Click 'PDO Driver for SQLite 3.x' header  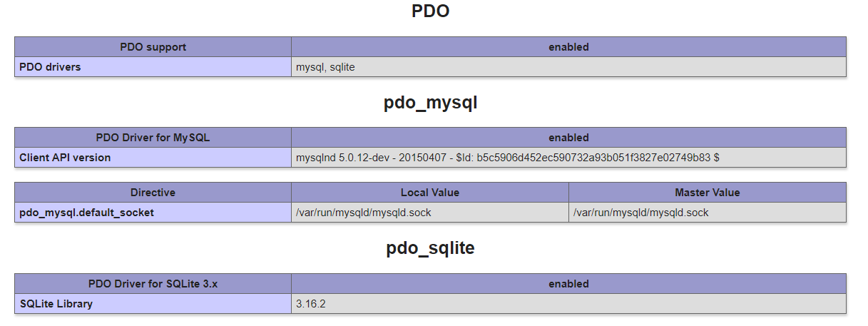pyautogui.click(x=153, y=284)
